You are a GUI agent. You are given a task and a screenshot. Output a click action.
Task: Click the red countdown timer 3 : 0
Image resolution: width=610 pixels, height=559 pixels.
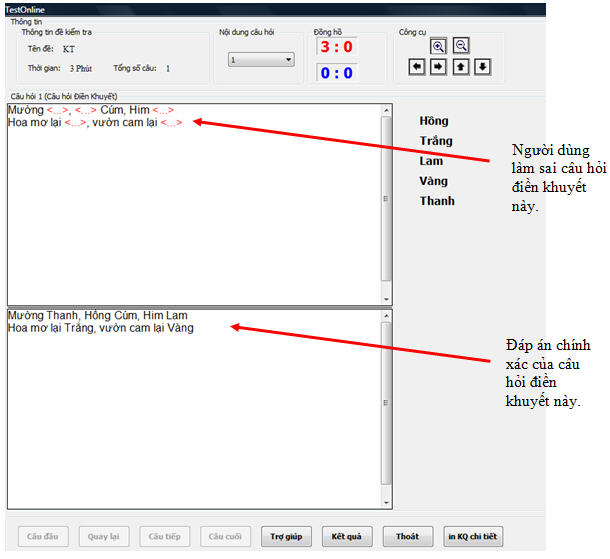pyautogui.click(x=337, y=47)
